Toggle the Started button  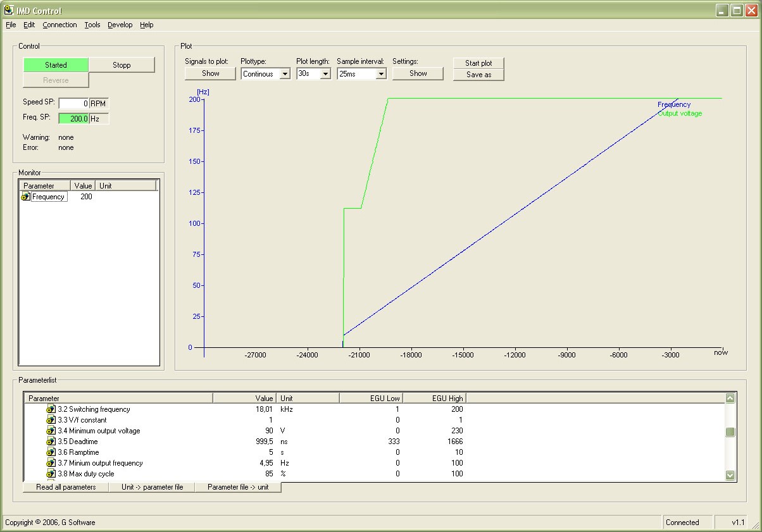pos(56,65)
